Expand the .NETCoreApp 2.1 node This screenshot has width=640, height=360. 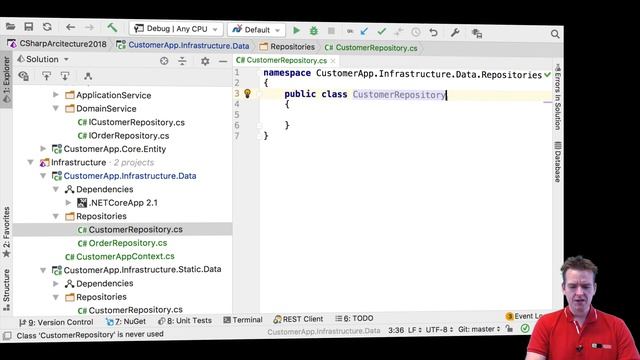click(69, 202)
